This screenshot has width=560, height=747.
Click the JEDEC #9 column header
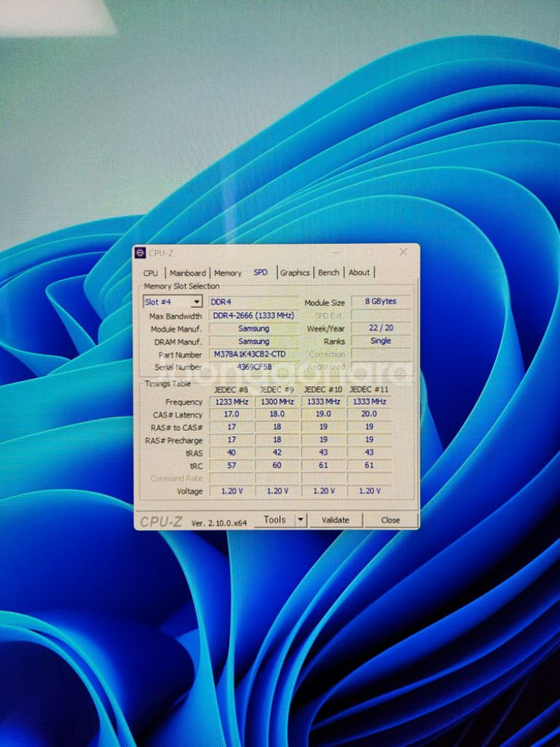pyautogui.click(x=277, y=389)
